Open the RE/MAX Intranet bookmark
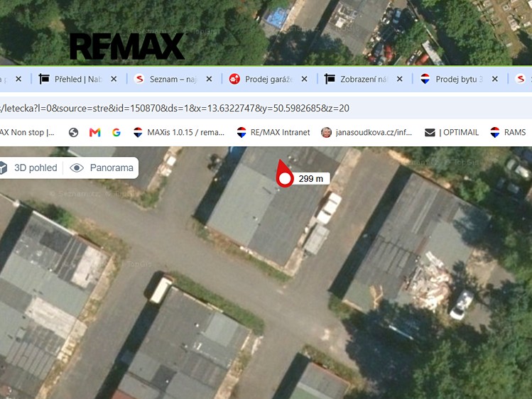Viewport: 532px width, 399px height. coord(273,132)
